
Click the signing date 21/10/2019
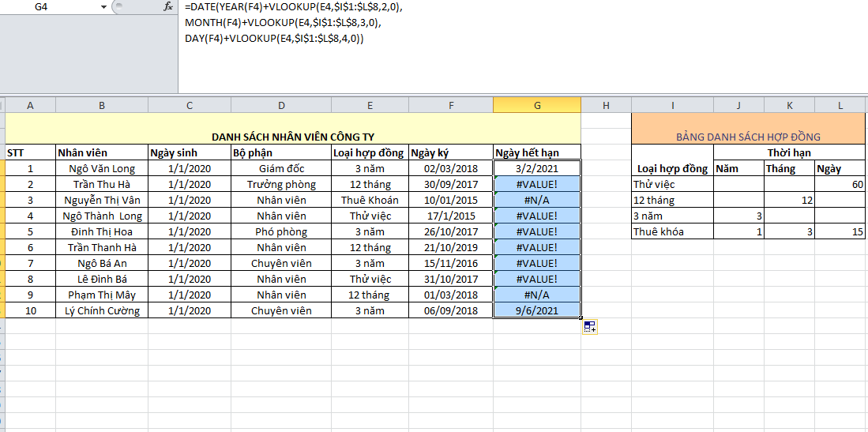coord(451,247)
